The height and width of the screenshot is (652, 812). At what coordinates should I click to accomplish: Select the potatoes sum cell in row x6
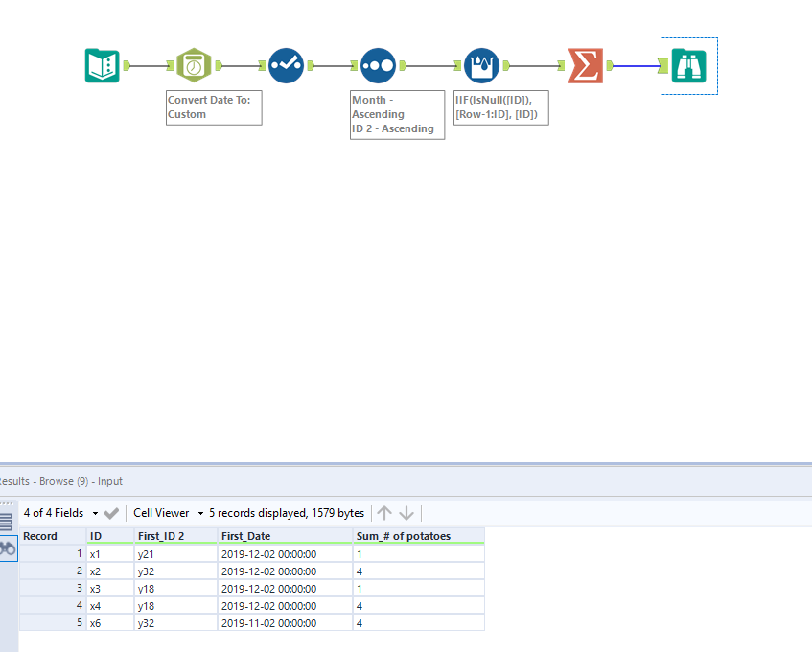tap(418, 623)
